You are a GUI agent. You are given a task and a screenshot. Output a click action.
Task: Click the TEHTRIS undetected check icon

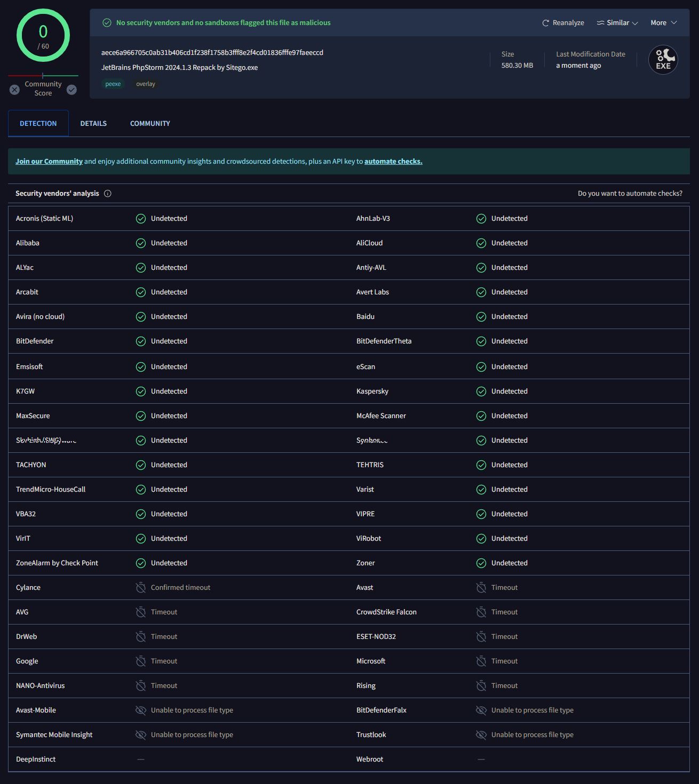(481, 465)
